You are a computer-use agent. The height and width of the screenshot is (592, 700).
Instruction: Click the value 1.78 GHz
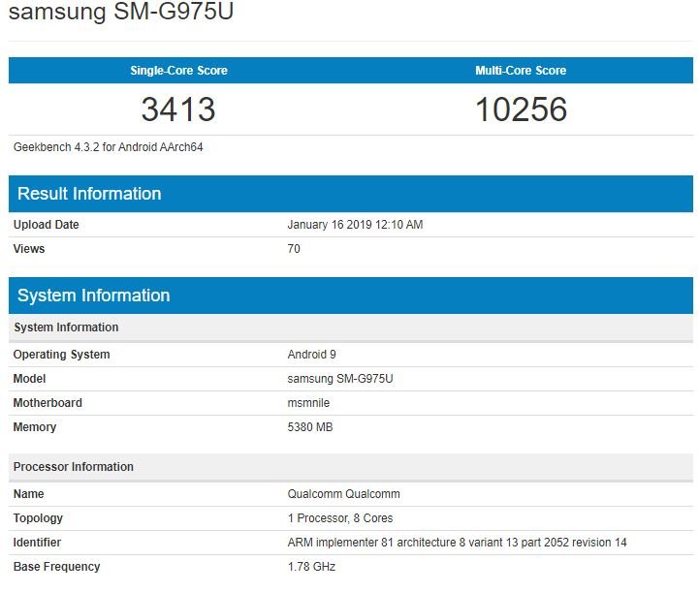pyautogui.click(x=311, y=567)
